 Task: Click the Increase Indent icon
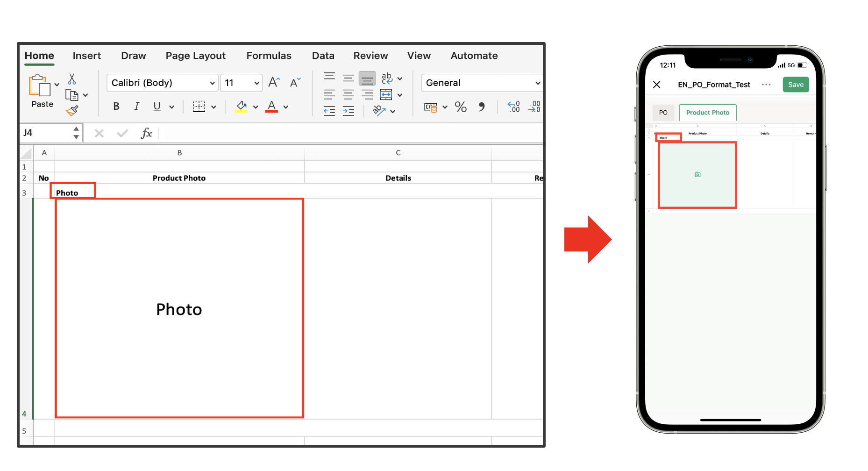(x=349, y=111)
